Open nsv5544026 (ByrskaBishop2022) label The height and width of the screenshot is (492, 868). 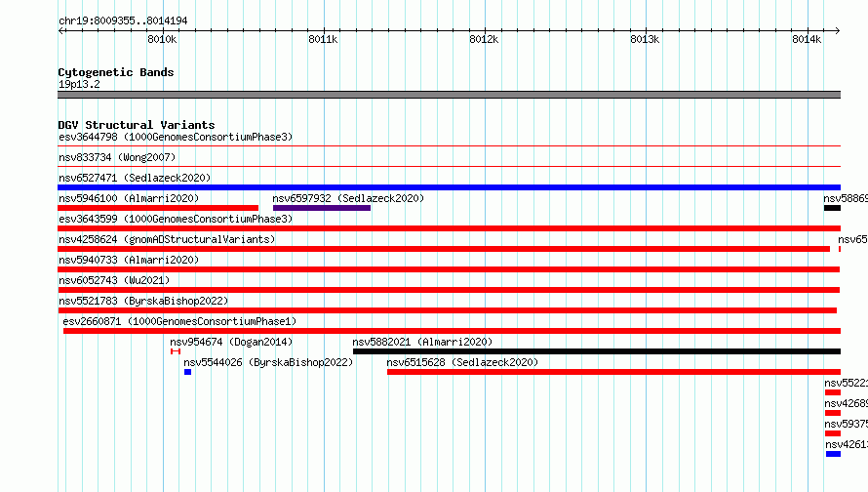pos(268,362)
